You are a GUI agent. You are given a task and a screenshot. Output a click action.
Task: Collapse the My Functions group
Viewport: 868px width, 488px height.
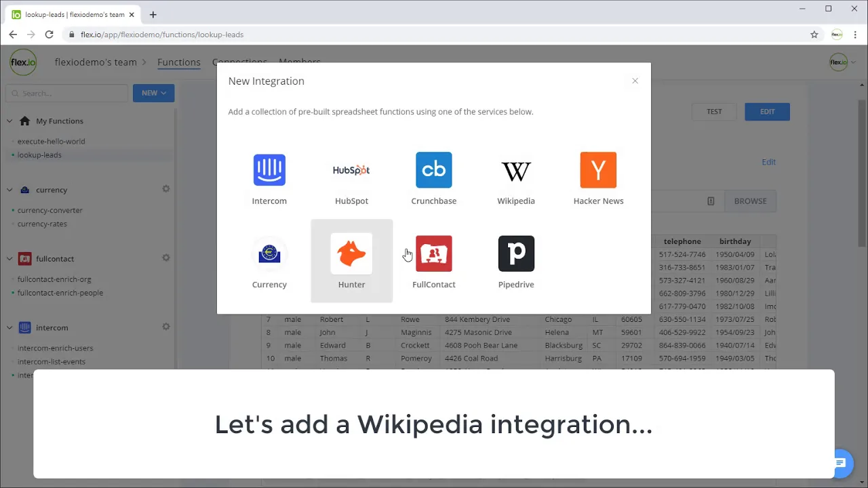click(x=9, y=121)
